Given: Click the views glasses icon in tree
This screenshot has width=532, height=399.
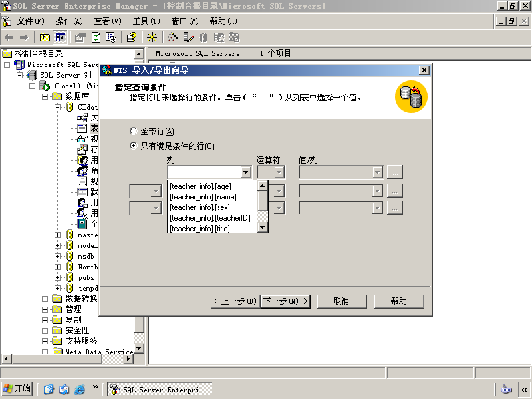Looking at the screenshot, I should 82,139.
